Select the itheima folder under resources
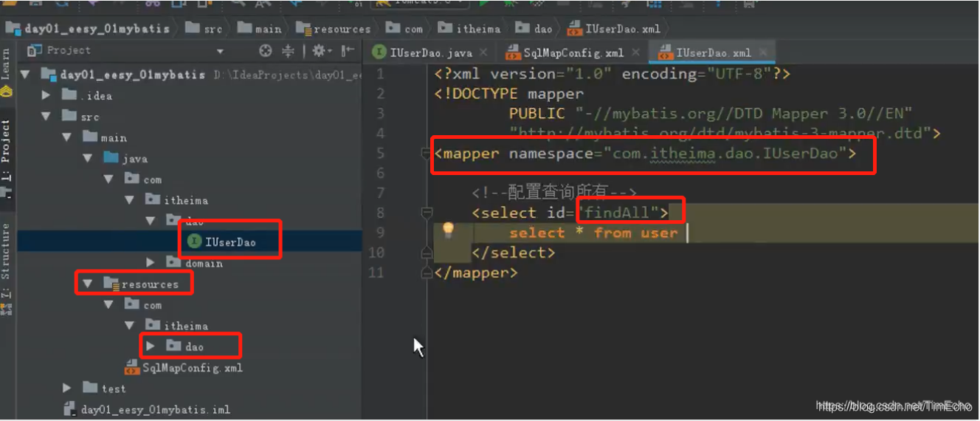The width and height of the screenshot is (980, 421). pos(176,326)
